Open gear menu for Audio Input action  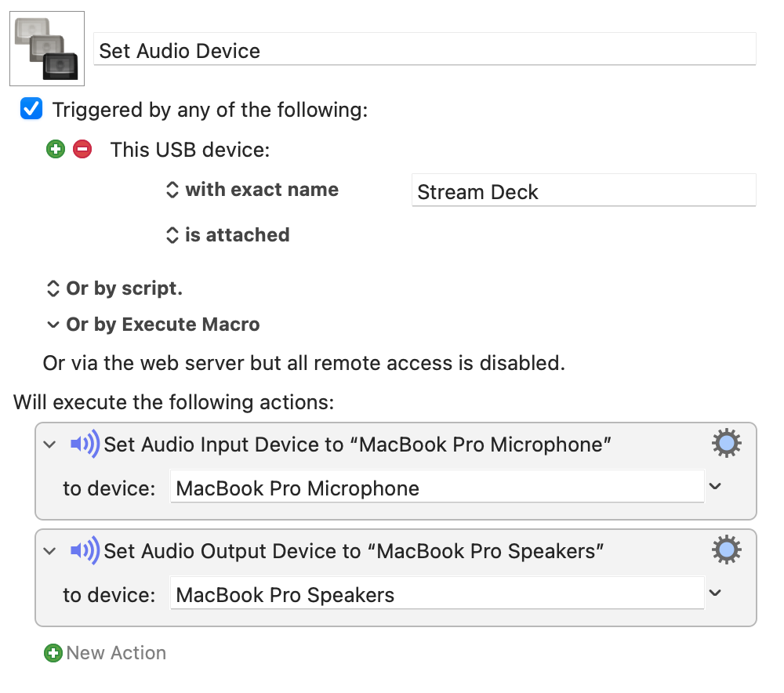tap(727, 443)
